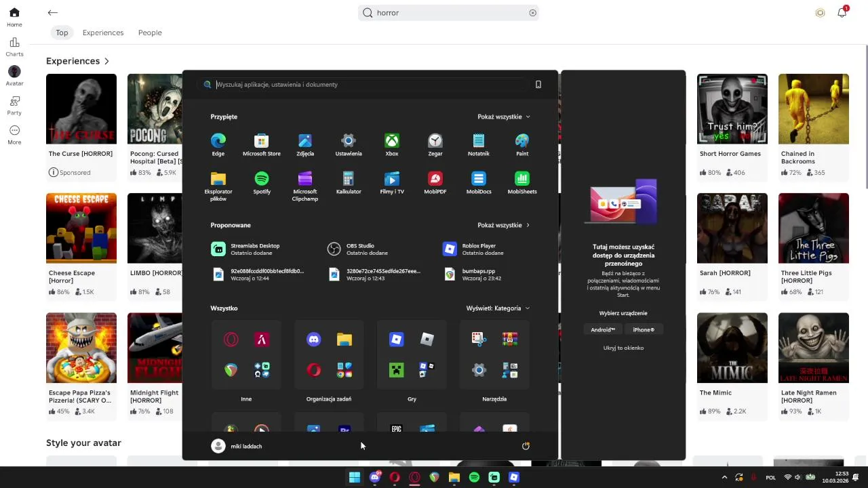This screenshot has height=488, width=868.
Task: Launch Filmy i TV app
Action: click(x=391, y=183)
